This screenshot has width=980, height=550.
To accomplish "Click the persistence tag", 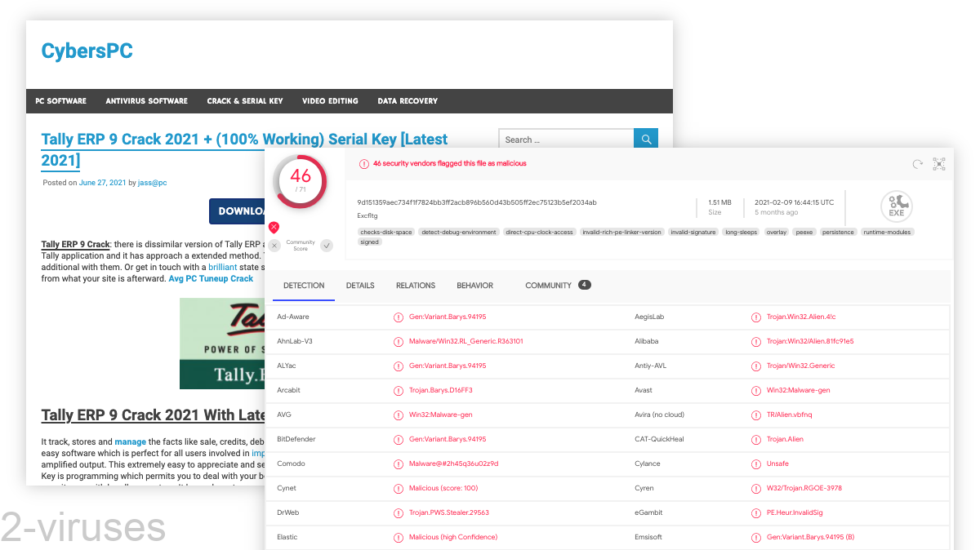I will pyautogui.click(x=839, y=232).
